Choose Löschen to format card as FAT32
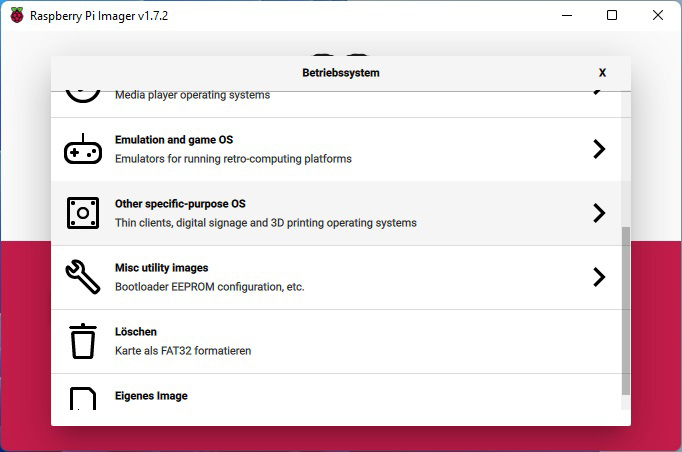 point(336,342)
